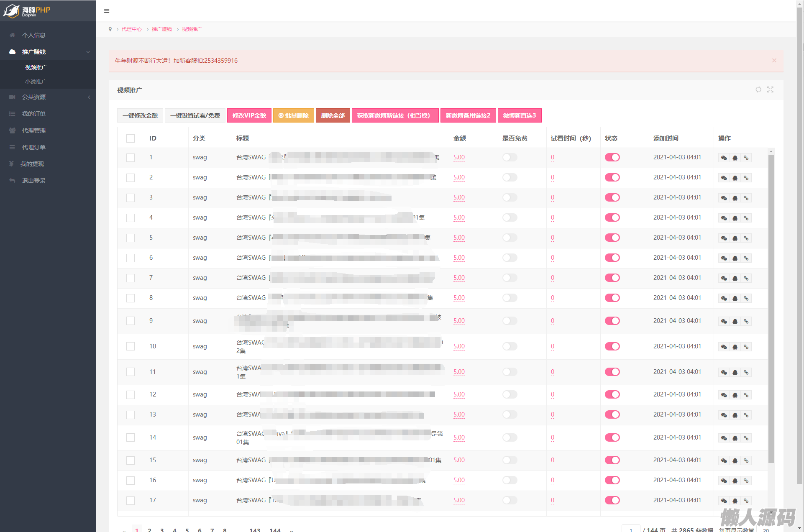
Task: Enable the 是否免费 toggle for row 1
Action: pyautogui.click(x=510, y=158)
